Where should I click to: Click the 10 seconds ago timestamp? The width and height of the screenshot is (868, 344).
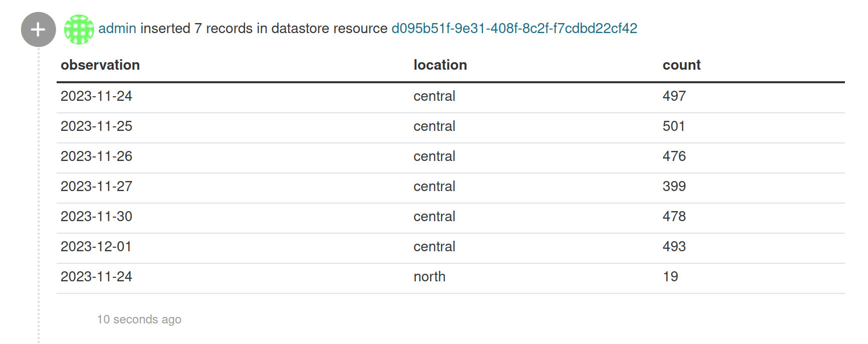pos(139,319)
